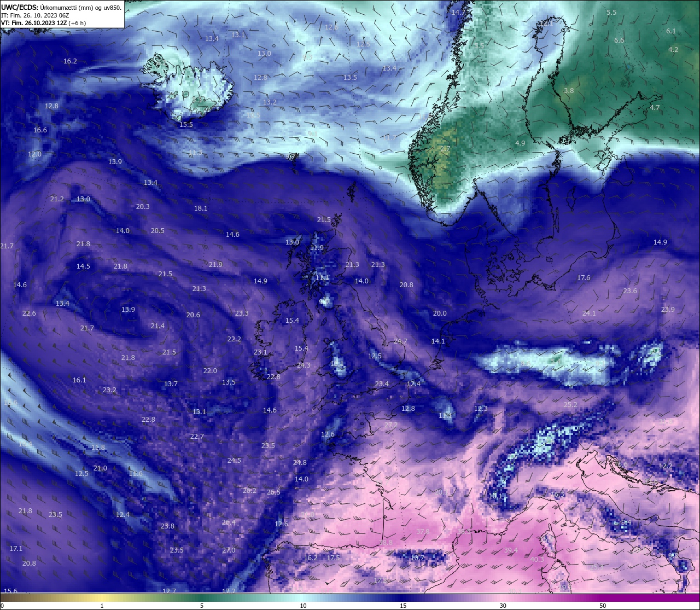Click the 21.0 value label

click(x=100, y=468)
